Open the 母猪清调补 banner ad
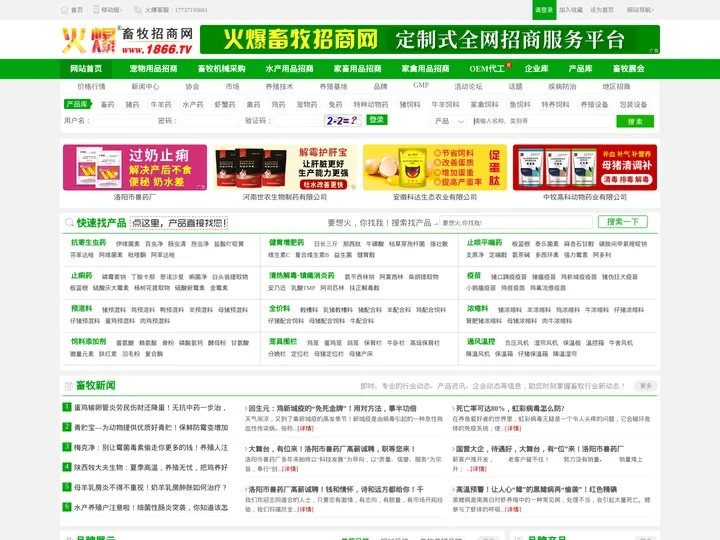The image size is (720, 540). (x=585, y=167)
